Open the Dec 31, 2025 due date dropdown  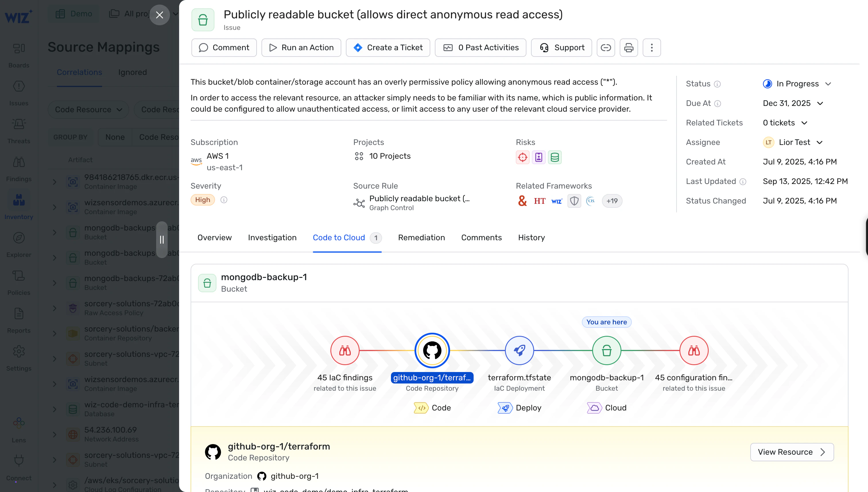point(793,103)
